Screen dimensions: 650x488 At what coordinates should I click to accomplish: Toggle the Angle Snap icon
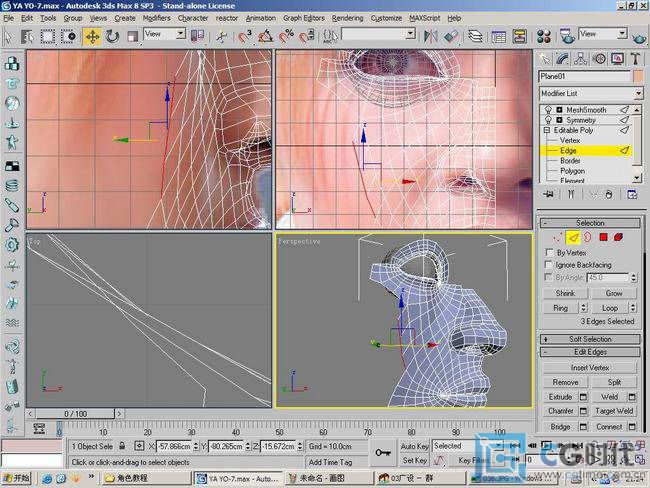click(265, 36)
